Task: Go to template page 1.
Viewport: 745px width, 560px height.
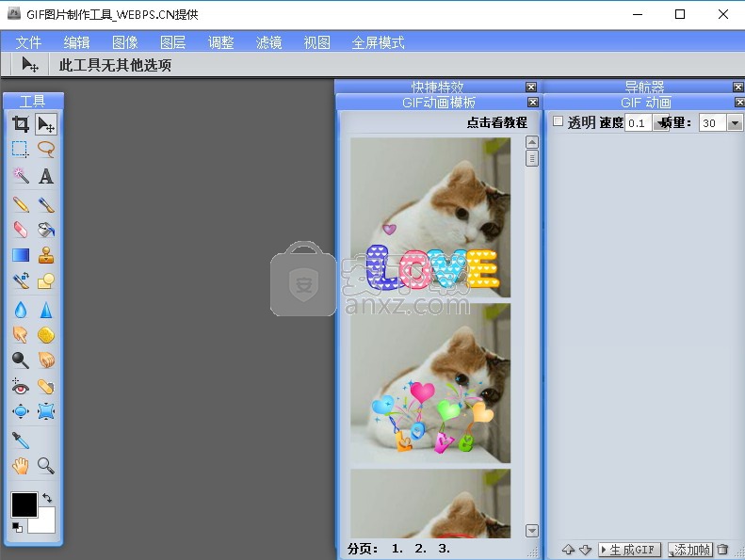Action: click(x=397, y=549)
